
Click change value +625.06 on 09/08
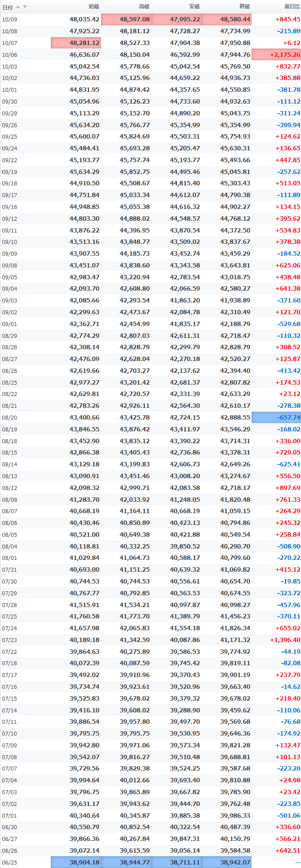pos(288,265)
